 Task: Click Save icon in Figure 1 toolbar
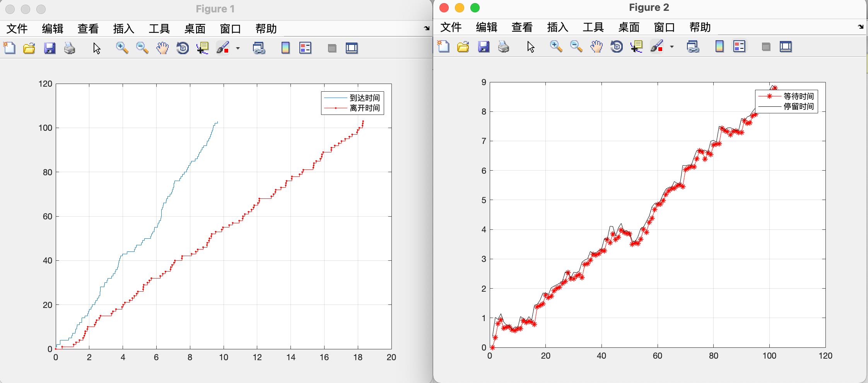(x=50, y=48)
